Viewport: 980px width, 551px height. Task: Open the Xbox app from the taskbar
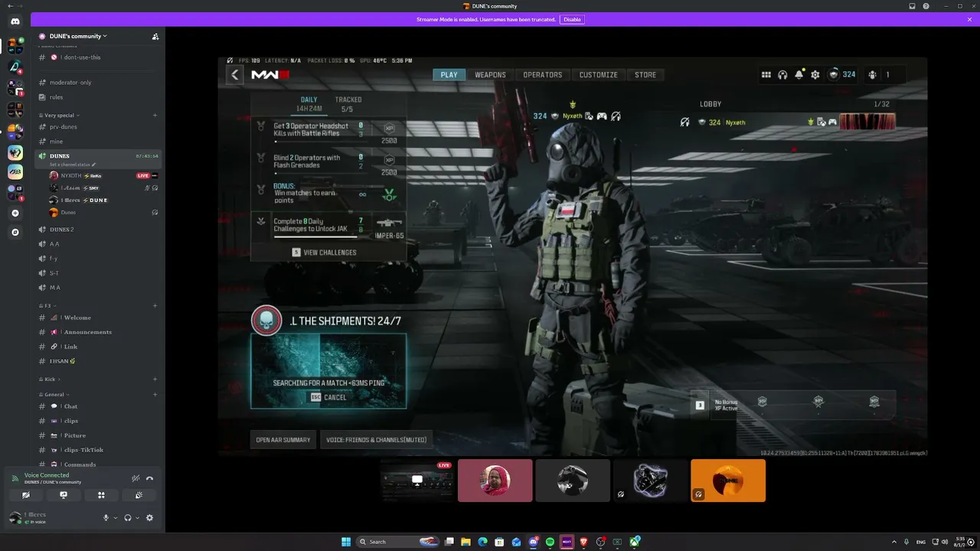click(635, 542)
